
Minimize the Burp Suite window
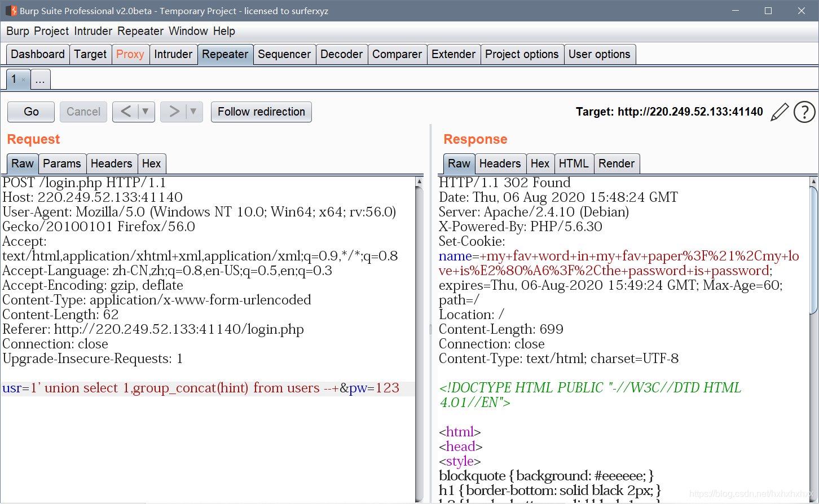pyautogui.click(x=735, y=11)
